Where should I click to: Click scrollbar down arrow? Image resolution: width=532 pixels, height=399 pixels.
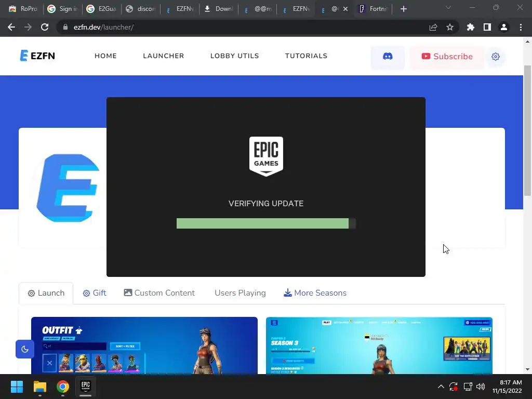click(527, 369)
